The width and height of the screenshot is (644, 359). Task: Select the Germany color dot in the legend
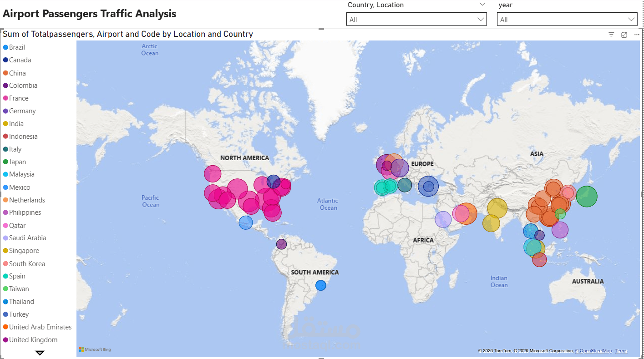coord(5,111)
